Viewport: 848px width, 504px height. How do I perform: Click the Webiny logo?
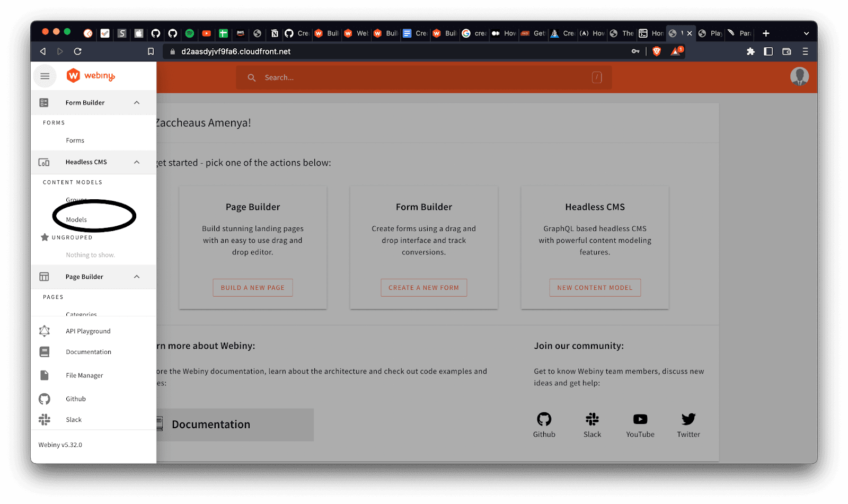click(91, 76)
